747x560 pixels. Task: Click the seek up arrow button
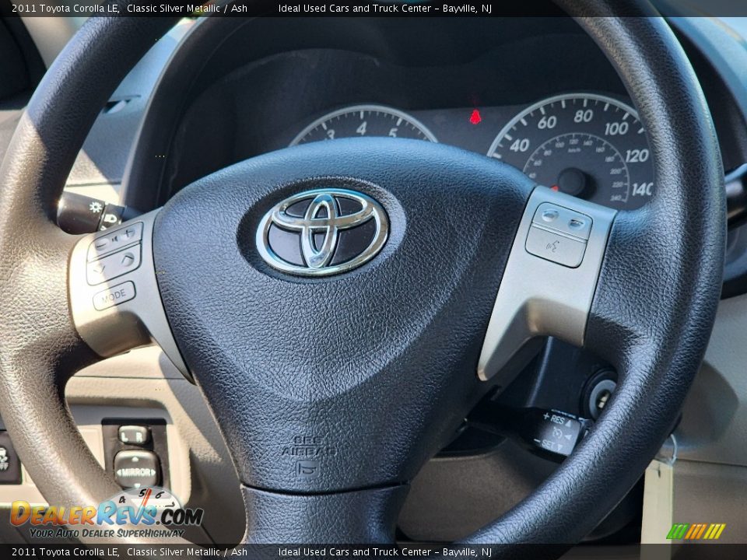click(x=127, y=259)
